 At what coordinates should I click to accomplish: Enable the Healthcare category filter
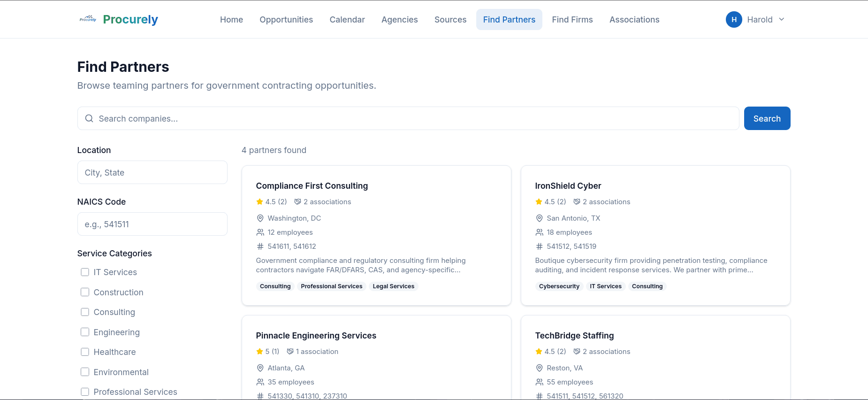pos(85,352)
